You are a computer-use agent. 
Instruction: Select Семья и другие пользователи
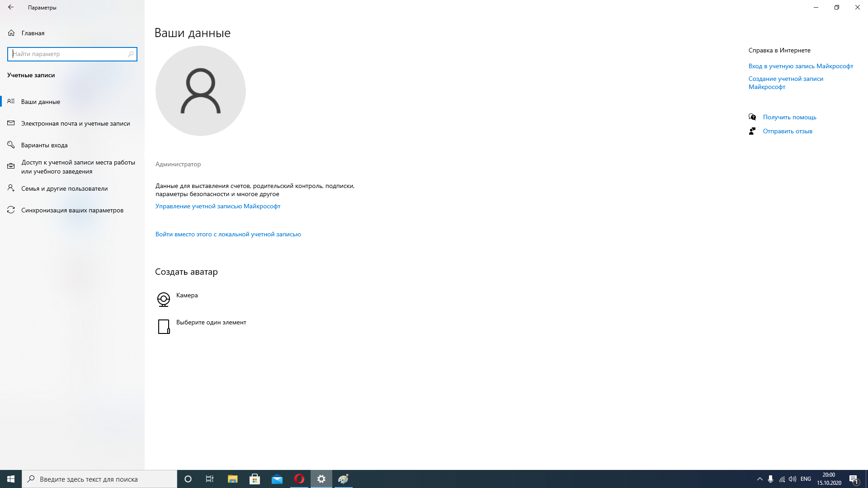click(64, 188)
